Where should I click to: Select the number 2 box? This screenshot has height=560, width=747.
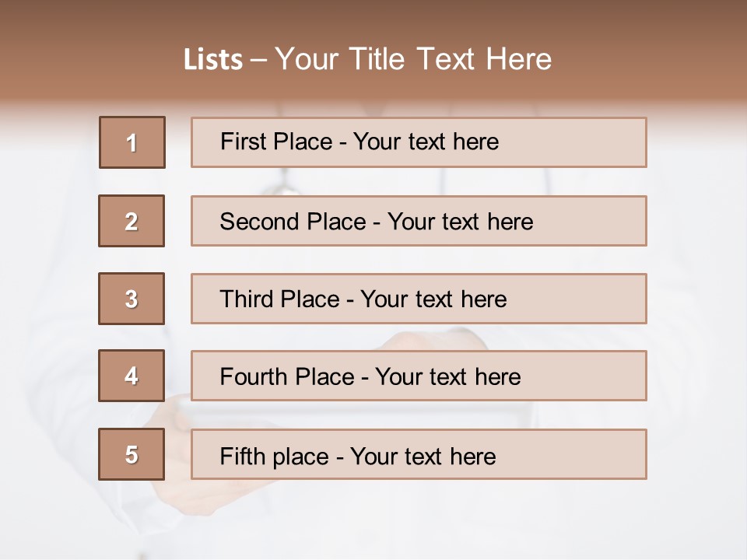(132, 221)
